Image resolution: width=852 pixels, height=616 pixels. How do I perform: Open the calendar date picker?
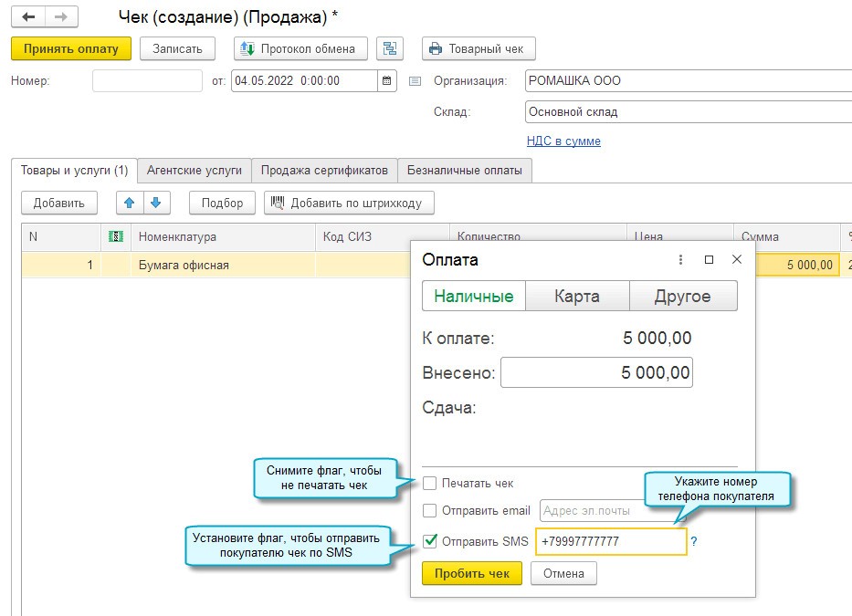tap(388, 80)
